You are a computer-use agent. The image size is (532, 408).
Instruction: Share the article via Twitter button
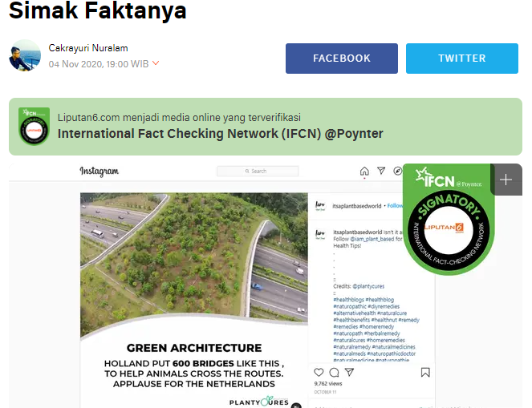coord(461,59)
